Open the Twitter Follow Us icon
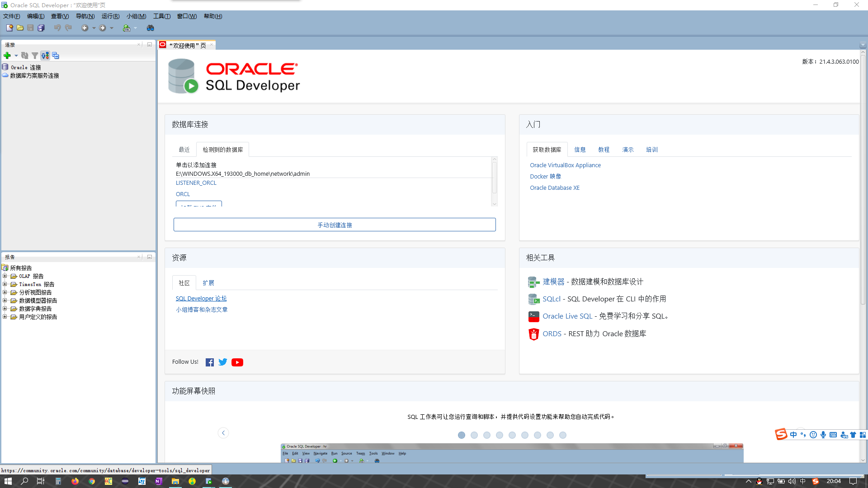Viewport: 868px width, 488px height. (222, 362)
